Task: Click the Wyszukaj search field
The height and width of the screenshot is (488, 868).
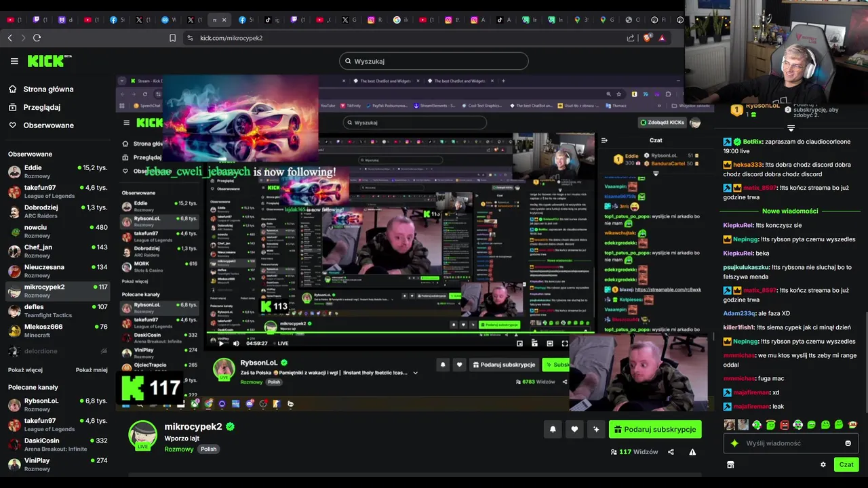Action: (x=434, y=61)
